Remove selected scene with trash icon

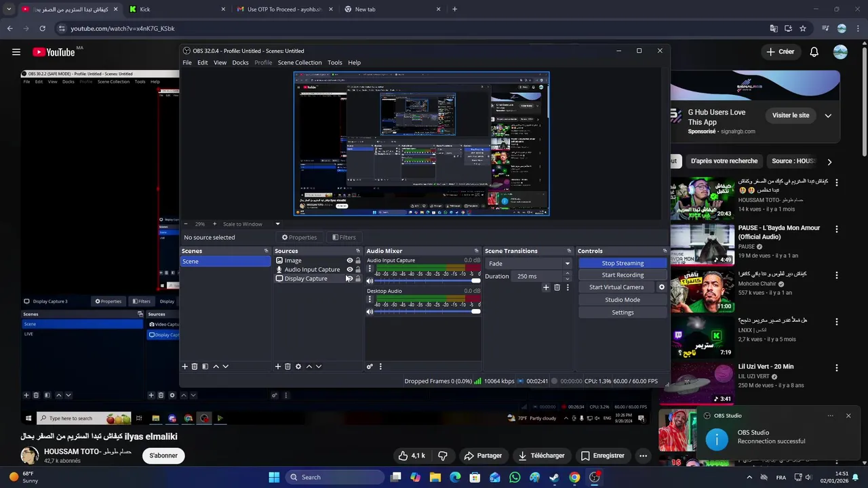coord(195,367)
